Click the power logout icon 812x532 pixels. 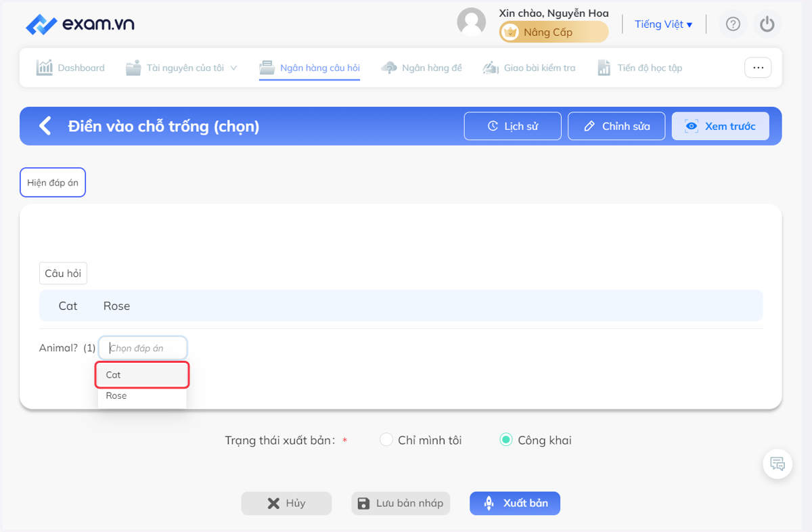(x=767, y=24)
